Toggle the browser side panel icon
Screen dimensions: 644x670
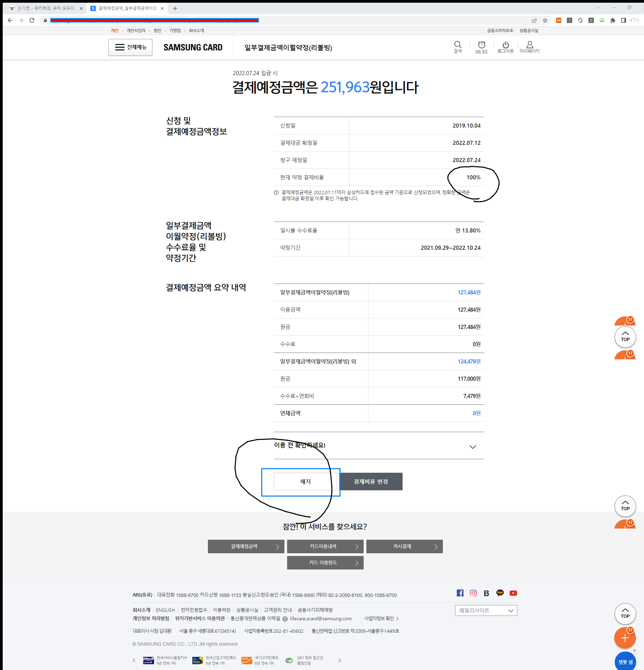[x=623, y=20]
